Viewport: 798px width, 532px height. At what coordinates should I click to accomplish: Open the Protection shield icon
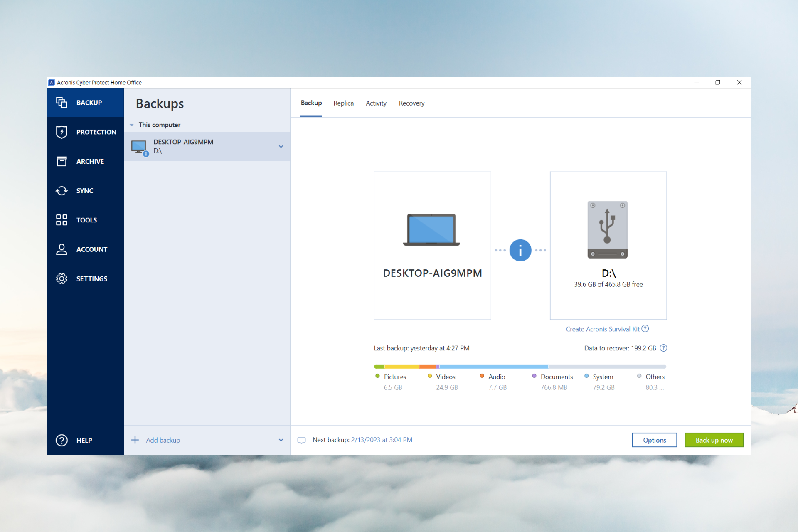(x=62, y=132)
